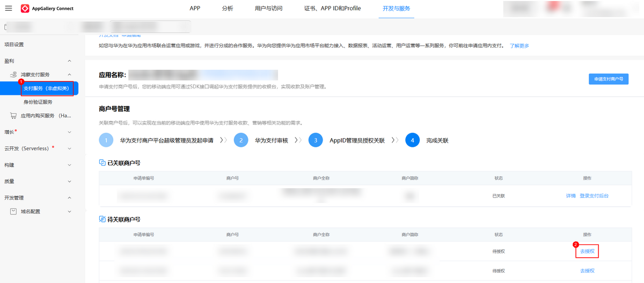Click the 域名配置 icon in sidebar

click(14, 211)
